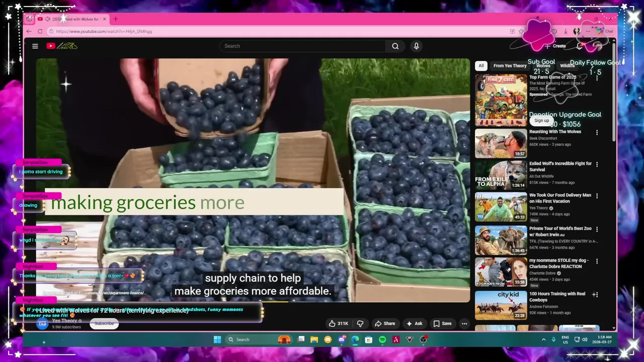
Task: Open Microsoft Edge from taskbar
Action: [355, 339]
